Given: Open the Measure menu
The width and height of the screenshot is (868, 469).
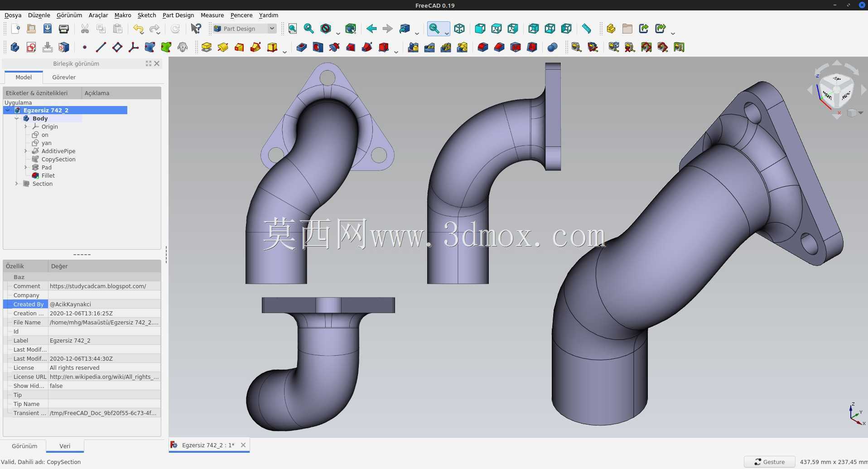Looking at the screenshot, I should [x=212, y=15].
